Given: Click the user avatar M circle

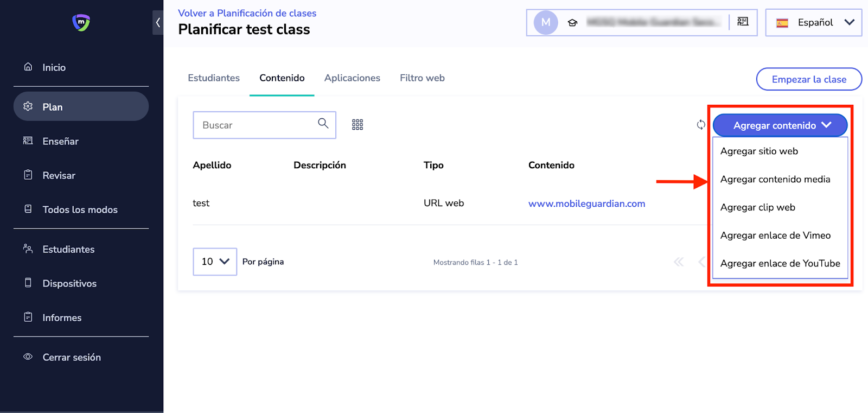Looking at the screenshot, I should click(x=546, y=23).
